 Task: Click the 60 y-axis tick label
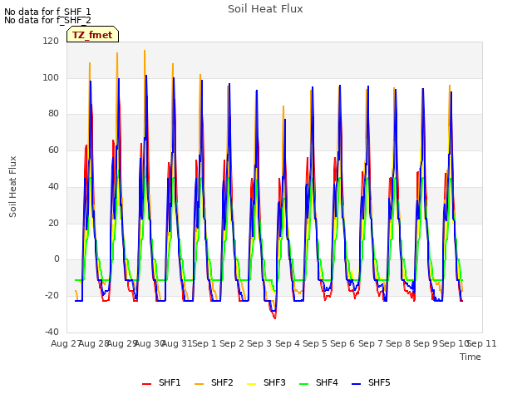pyautogui.click(x=53, y=150)
